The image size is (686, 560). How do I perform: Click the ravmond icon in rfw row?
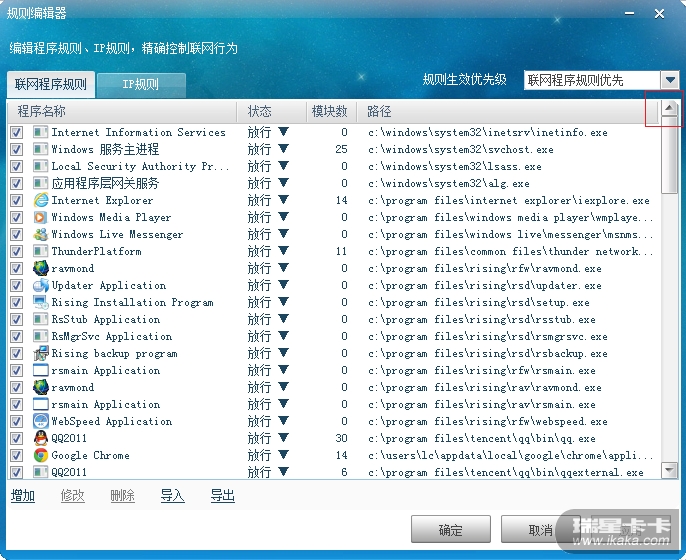point(41,268)
